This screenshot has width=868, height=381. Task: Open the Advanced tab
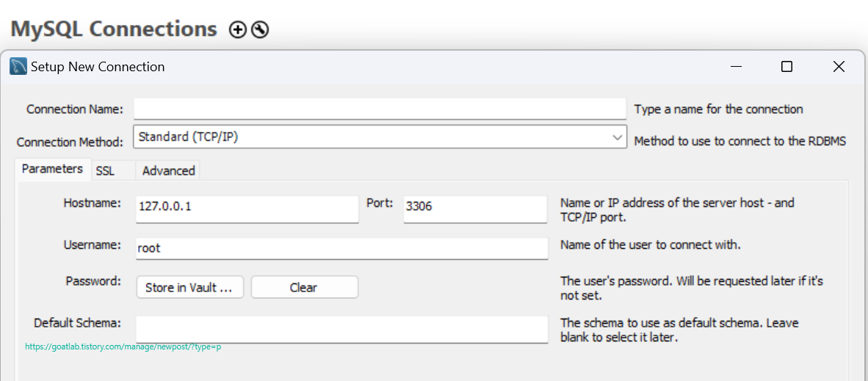pos(168,170)
